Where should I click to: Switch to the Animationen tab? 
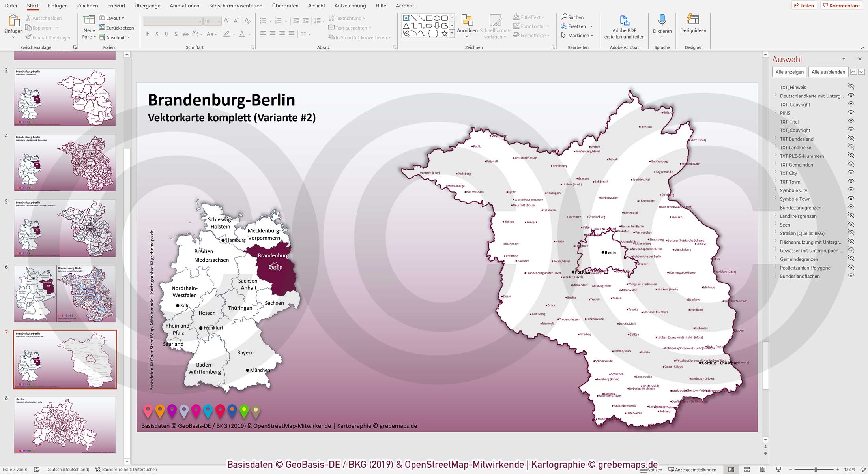pyautogui.click(x=184, y=6)
